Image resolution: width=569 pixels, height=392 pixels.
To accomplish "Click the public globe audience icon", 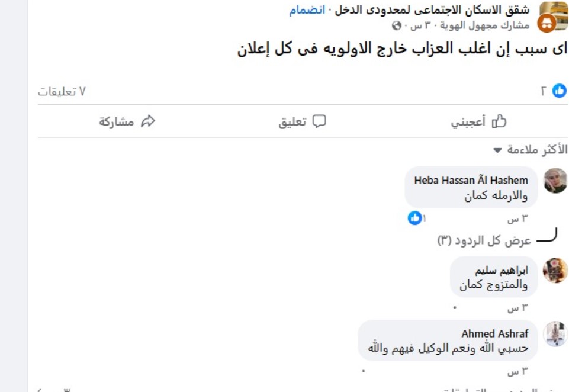I will tap(397, 26).
